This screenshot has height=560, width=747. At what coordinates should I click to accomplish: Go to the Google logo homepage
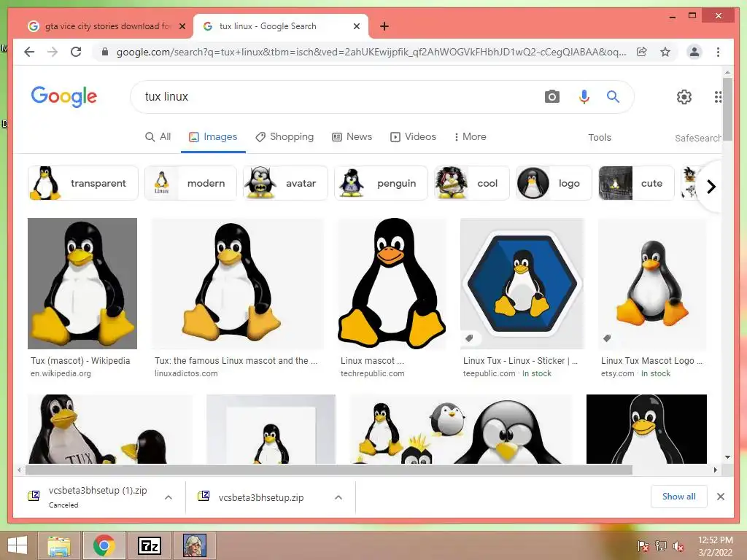pyautogui.click(x=64, y=97)
